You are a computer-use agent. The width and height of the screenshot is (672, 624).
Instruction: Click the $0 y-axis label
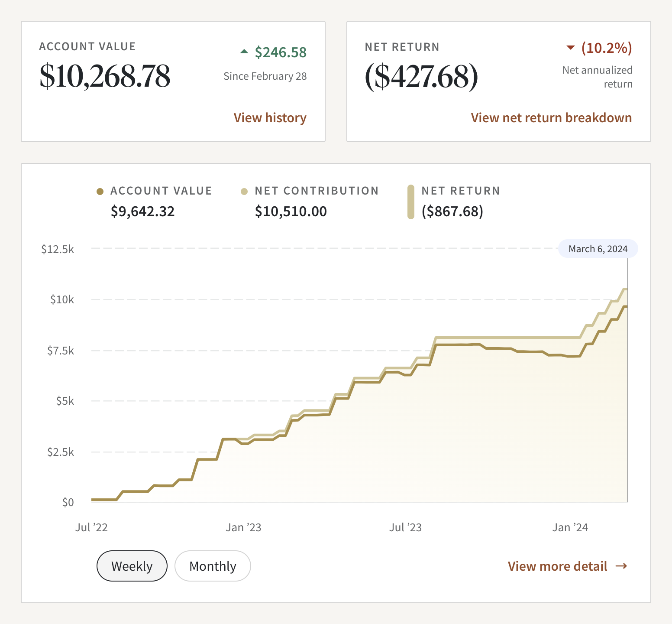[68, 502]
